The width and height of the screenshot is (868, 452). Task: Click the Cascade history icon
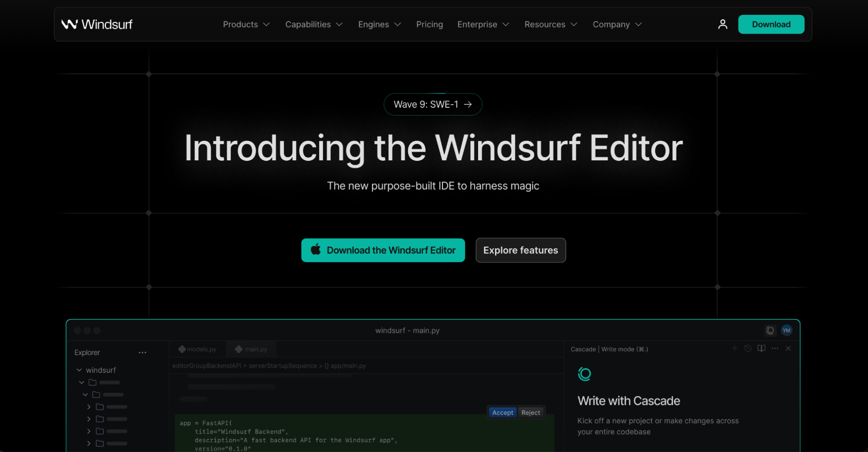[x=748, y=349]
